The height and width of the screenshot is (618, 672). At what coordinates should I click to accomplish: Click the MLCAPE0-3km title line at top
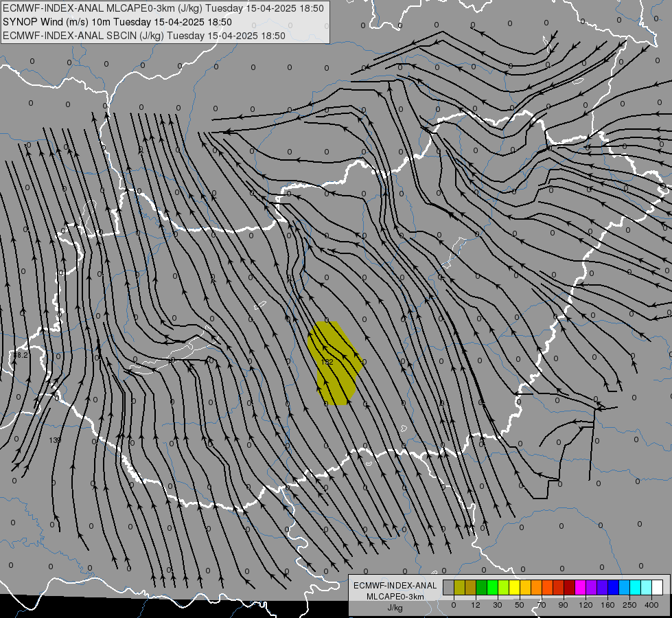(x=163, y=8)
